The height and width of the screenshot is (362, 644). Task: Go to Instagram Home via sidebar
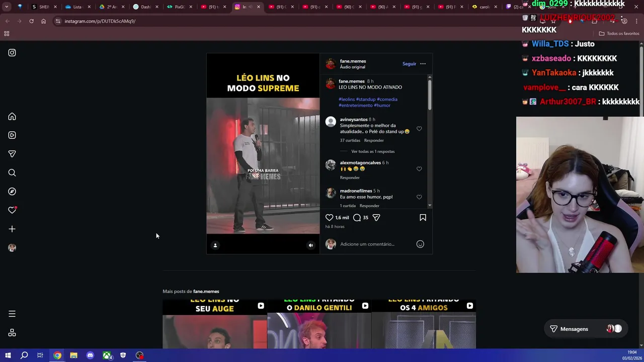coord(12,117)
